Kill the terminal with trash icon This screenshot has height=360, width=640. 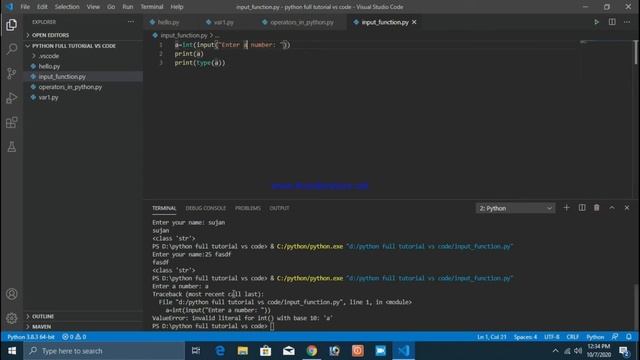pyautogui.click(x=597, y=208)
